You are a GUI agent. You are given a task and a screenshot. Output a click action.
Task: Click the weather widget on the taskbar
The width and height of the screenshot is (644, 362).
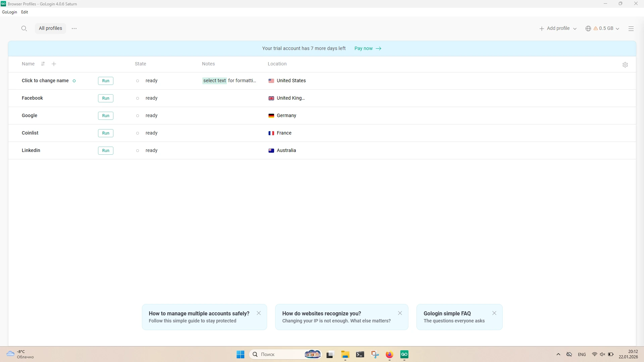pyautogui.click(x=20, y=354)
